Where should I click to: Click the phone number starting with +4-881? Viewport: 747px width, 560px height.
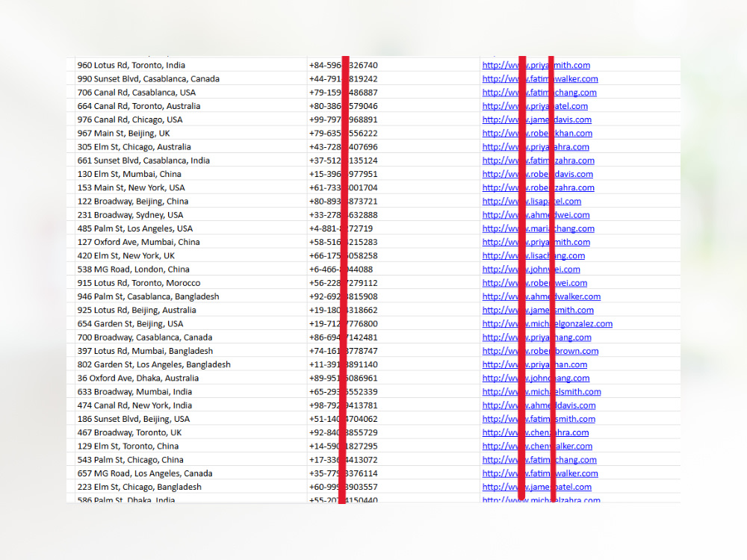pyautogui.click(x=341, y=228)
